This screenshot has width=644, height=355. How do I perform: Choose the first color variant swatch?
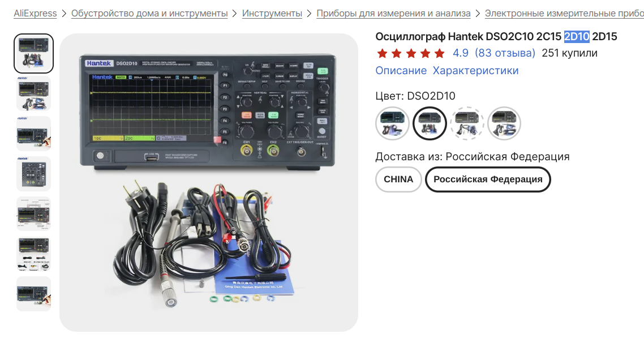click(392, 123)
